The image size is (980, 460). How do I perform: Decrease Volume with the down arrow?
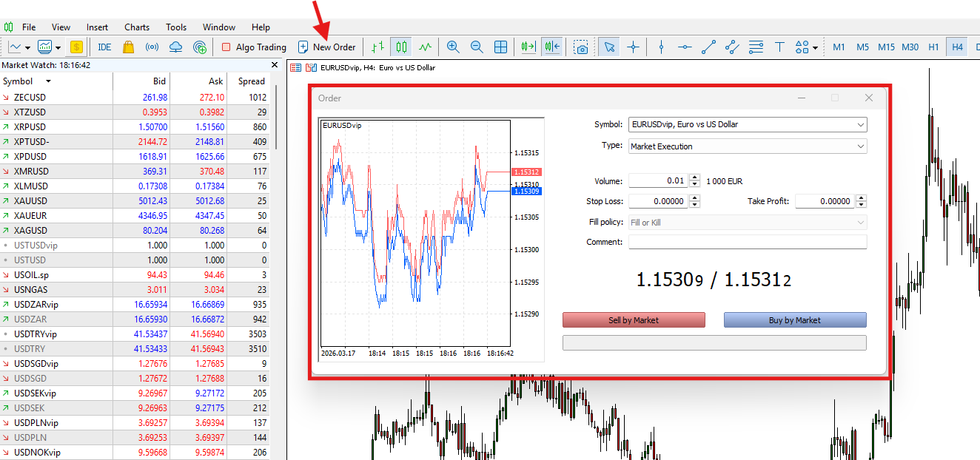[x=694, y=183]
